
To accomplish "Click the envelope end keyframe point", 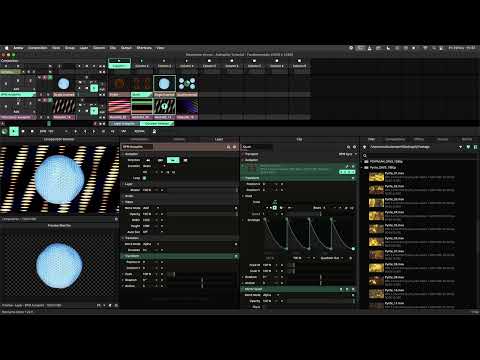I will pyautogui.click(x=353, y=249).
